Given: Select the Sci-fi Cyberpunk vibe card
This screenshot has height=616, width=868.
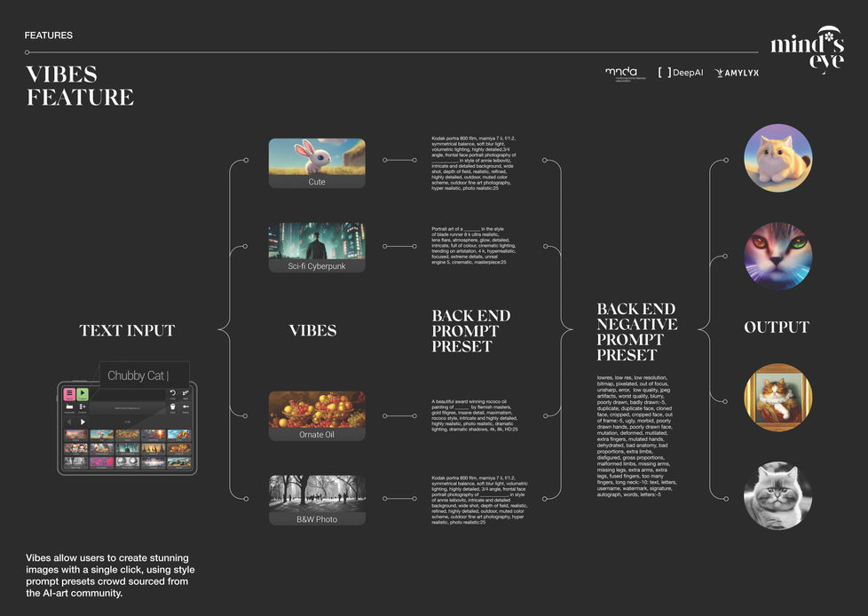Looking at the screenshot, I should [x=317, y=248].
